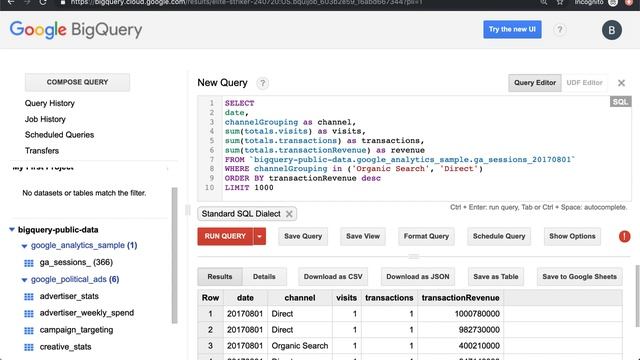
Task: Open the campaign_targeting table
Action: [x=76, y=330]
